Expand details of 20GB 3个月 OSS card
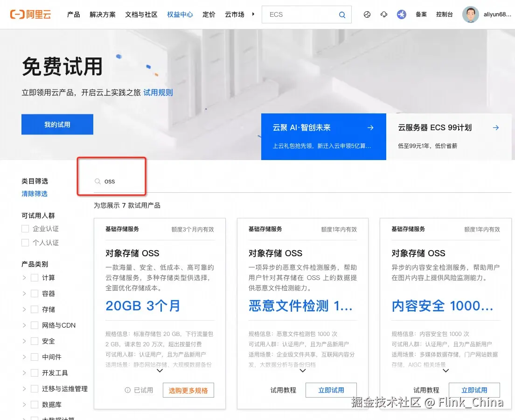This screenshot has width=515, height=420. point(160,371)
